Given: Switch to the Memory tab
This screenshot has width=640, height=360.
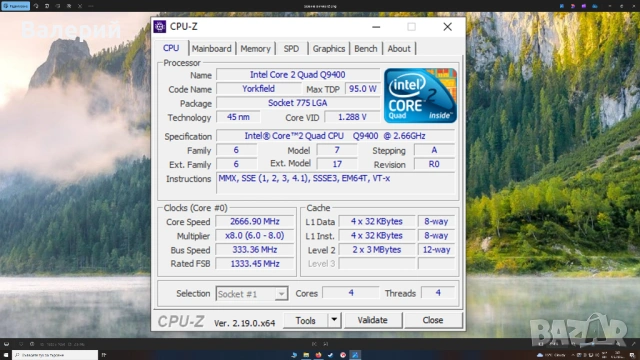Looking at the screenshot, I should [x=256, y=49].
